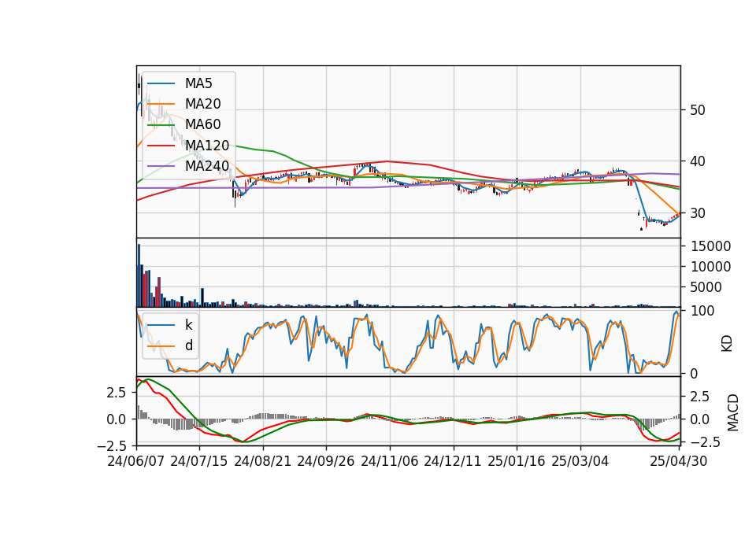Image resolution: width=756 pixels, height=543 pixels.
Task: Click the blue MA5 legend line sample
Action: (161, 83)
